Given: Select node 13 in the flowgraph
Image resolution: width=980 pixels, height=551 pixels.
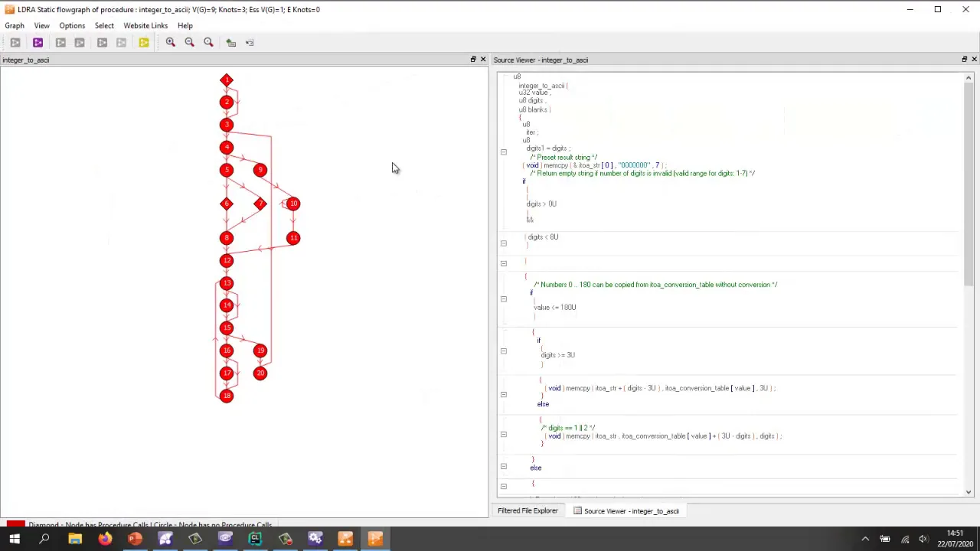Looking at the screenshot, I should (226, 283).
